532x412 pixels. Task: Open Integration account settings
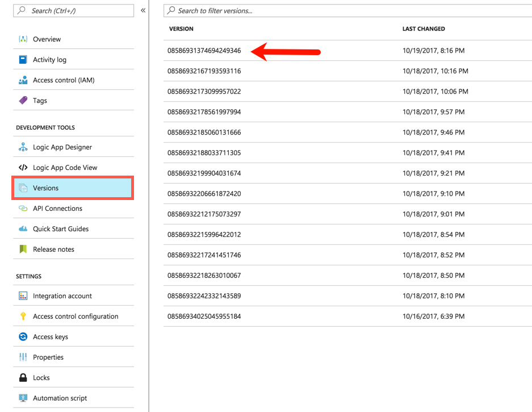coord(73,296)
